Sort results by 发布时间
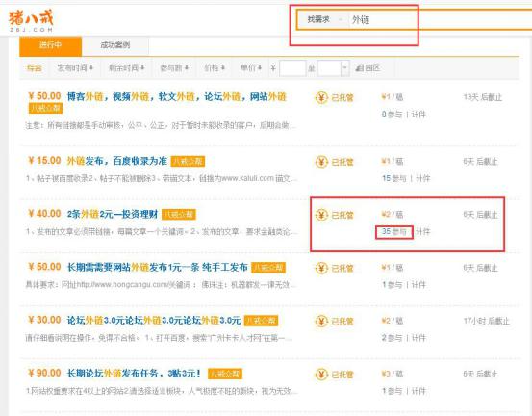 pyautogui.click(x=75, y=68)
